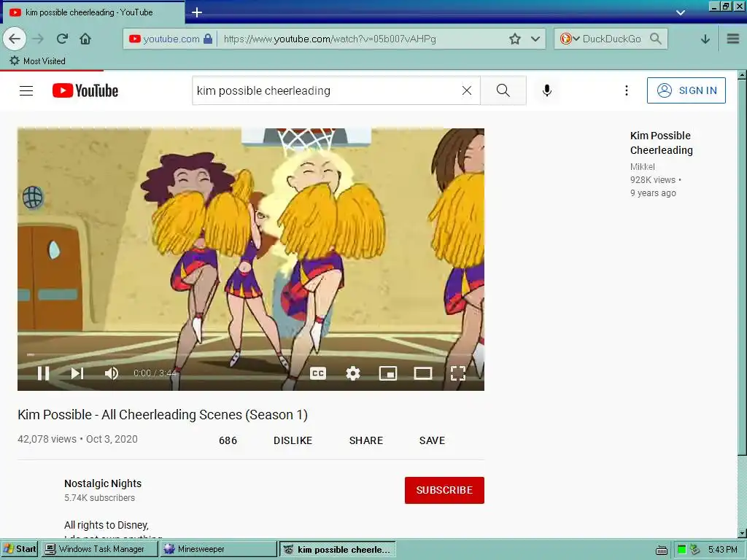This screenshot has width=747, height=560.
Task: Open video player settings gear
Action: tap(352, 373)
